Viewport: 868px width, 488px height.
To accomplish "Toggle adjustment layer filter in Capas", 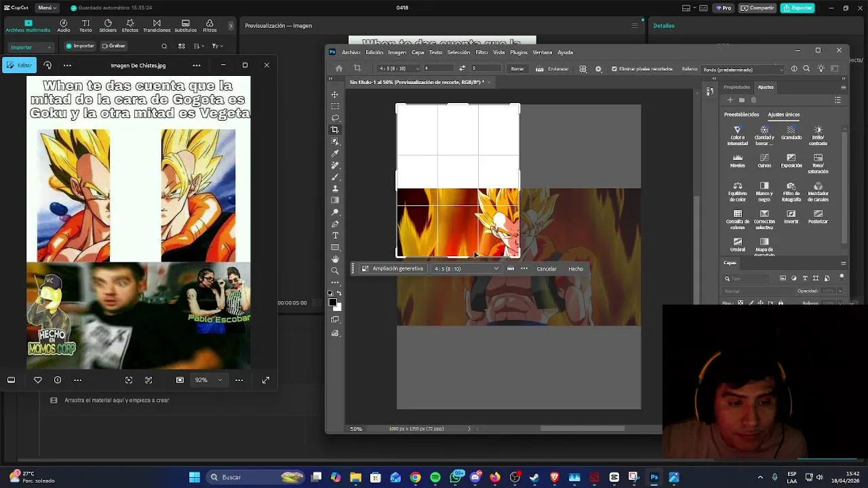I will point(794,278).
